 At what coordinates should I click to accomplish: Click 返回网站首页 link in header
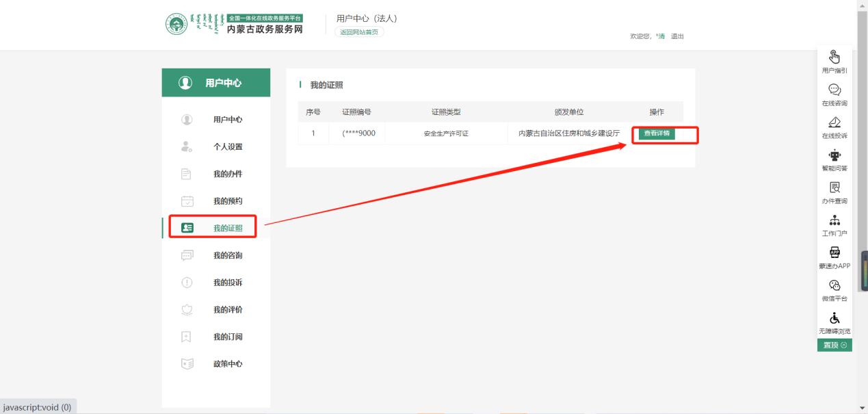tap(359, 32)
